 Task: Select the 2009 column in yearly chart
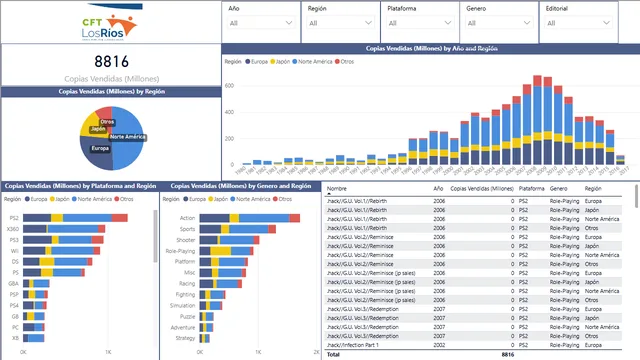pos(548,121)
